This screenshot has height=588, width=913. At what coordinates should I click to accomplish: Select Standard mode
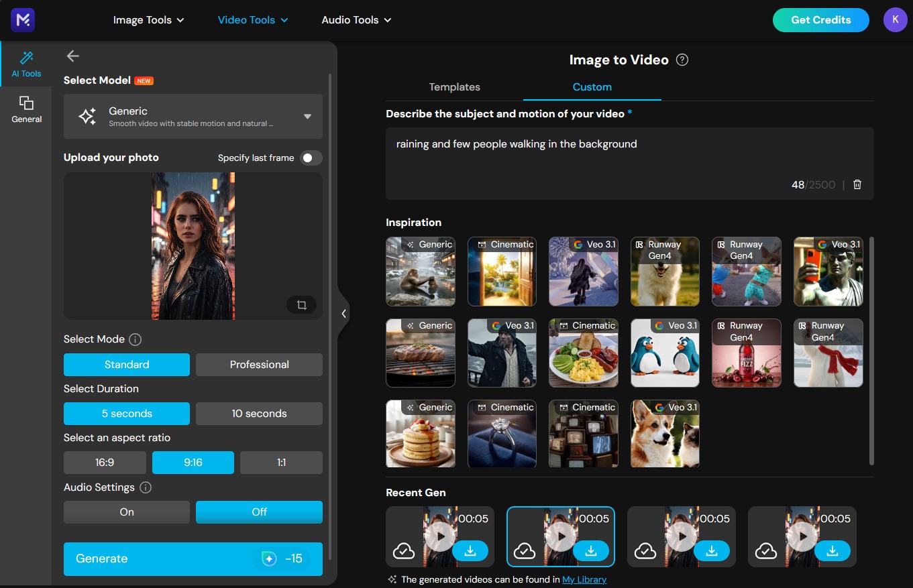tap(127, 365)
